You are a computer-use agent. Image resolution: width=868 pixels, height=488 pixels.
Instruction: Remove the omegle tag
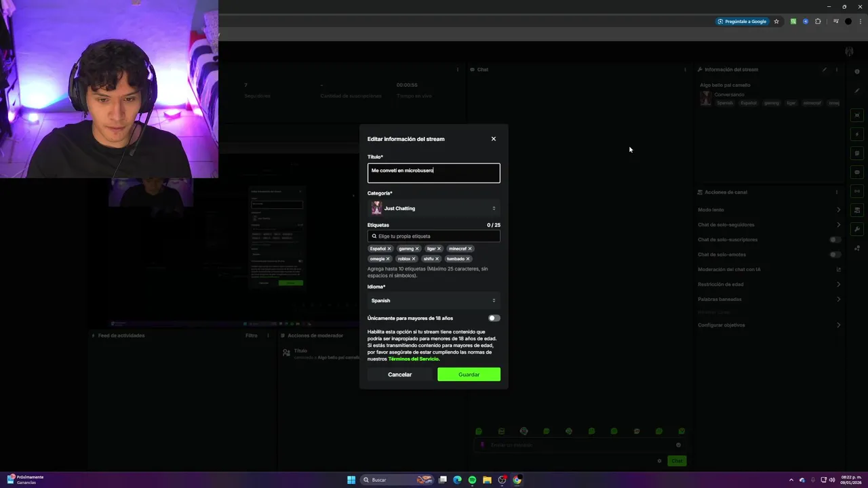pos(388,259)
